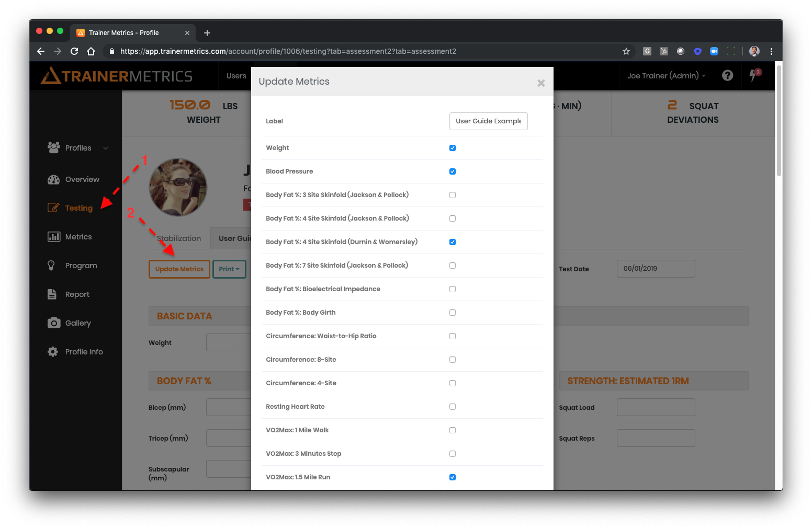Check Circumference 4-Site checkbox
The image size is (812, 529).
(453, 383)
